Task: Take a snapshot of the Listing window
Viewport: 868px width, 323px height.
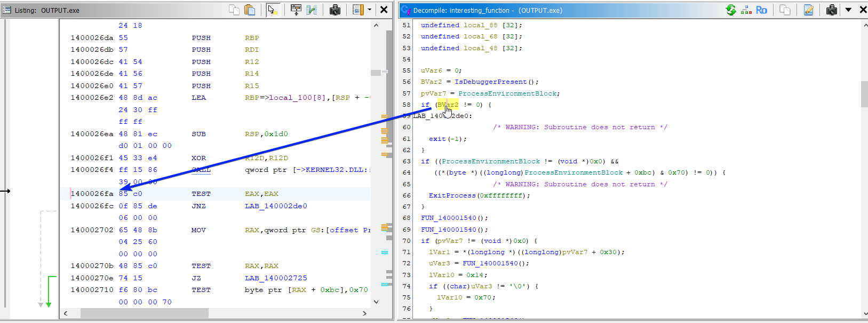Action: point(335,10)
